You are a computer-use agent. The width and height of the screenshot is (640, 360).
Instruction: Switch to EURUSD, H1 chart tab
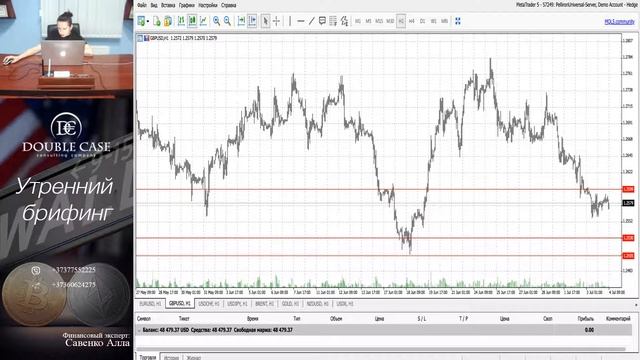(151, 304)
